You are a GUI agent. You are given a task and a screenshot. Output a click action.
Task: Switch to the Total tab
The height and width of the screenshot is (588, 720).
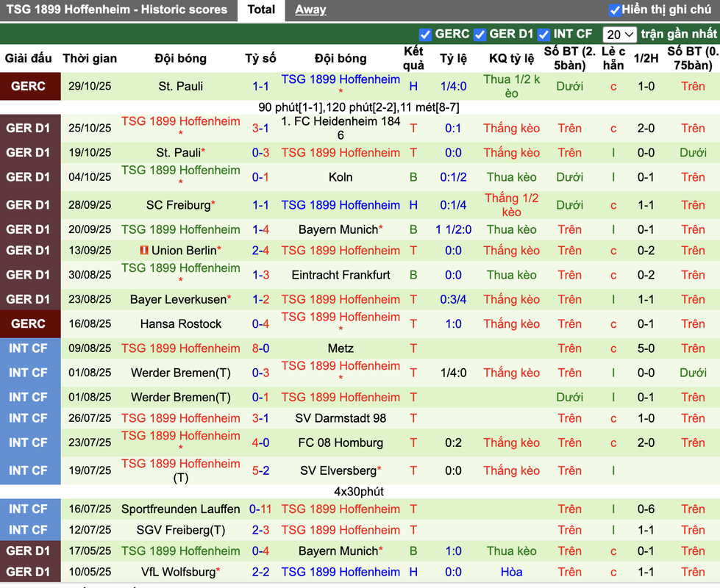tap(261, 10)
